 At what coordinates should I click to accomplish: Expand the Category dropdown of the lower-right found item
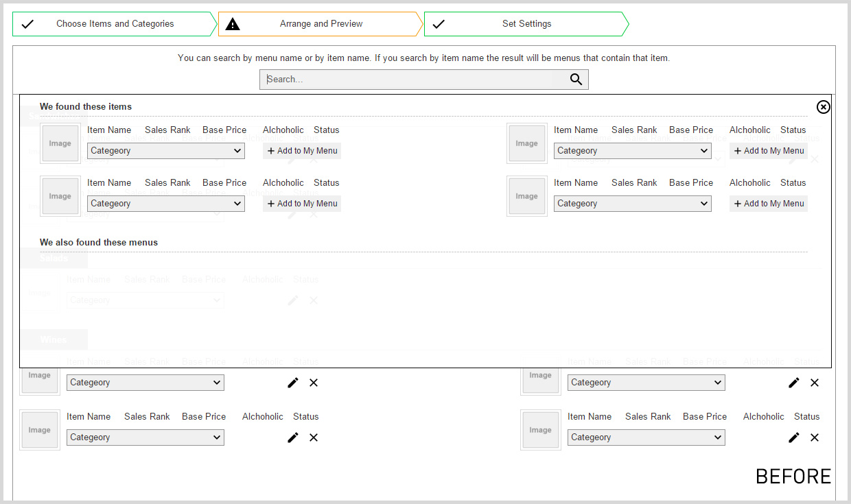click(632, 204)
